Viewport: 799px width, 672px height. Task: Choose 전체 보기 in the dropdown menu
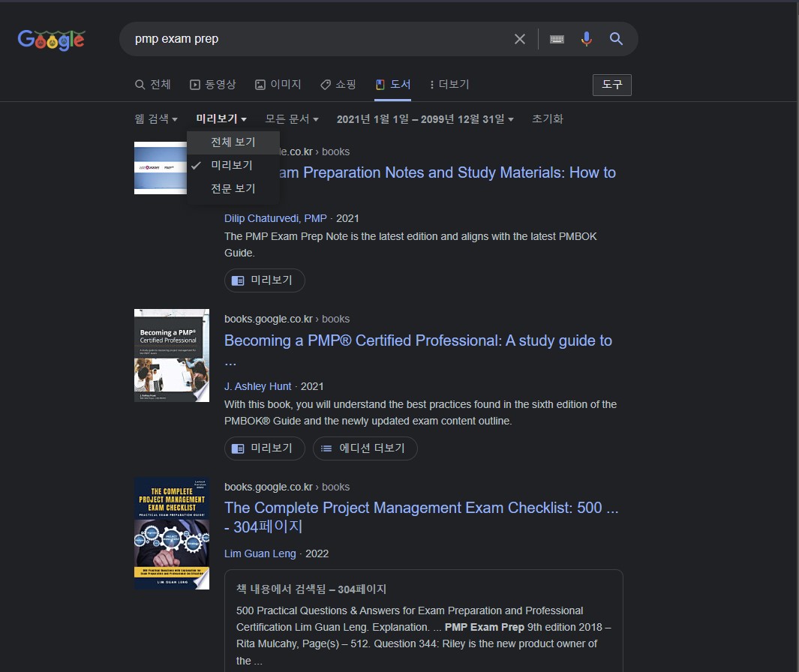233,142
